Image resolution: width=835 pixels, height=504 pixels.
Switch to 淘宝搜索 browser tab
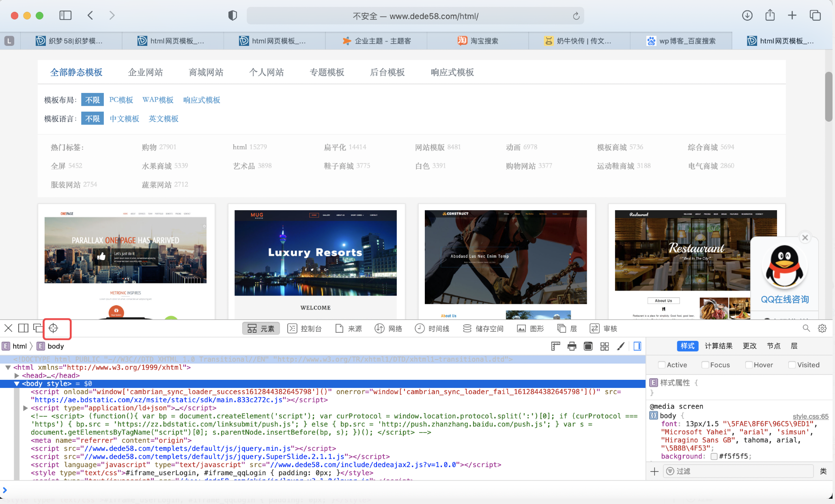pyautogui.click(x=478, y=41)
